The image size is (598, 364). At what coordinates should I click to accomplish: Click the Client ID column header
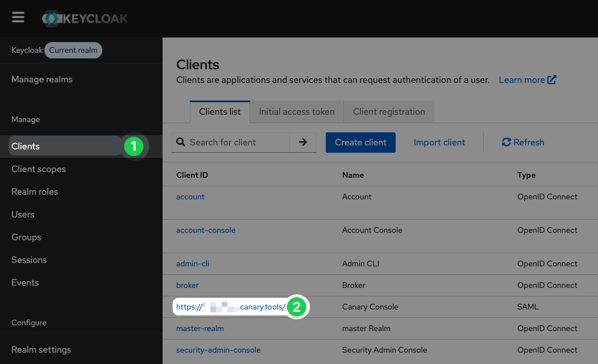click(x=192, y=175)
